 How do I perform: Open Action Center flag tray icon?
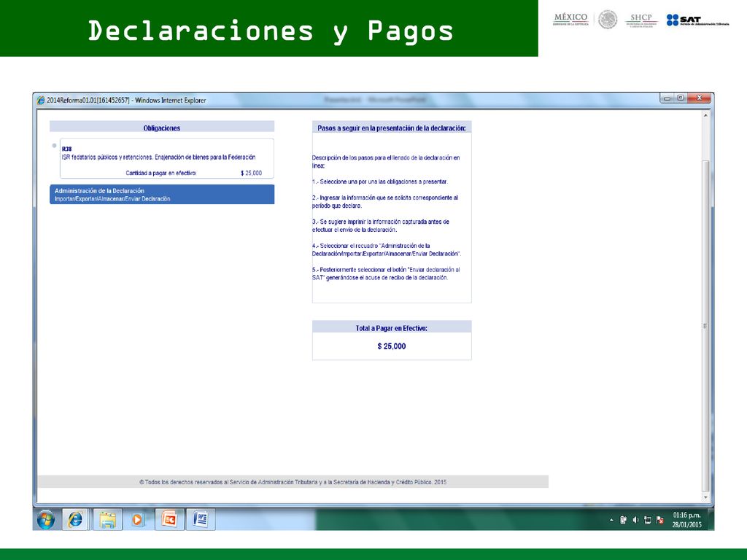659,520
